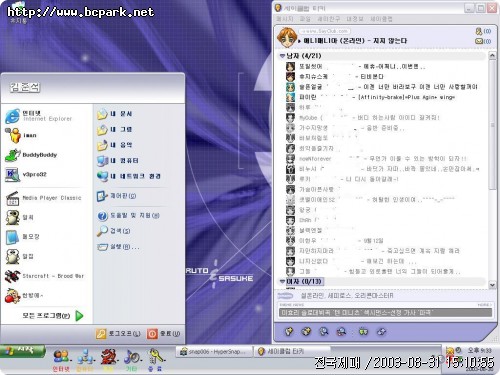Switch to snap006 - HyperSnap taskbar button
Screen dimensions: 500x375
pos(214,352)
